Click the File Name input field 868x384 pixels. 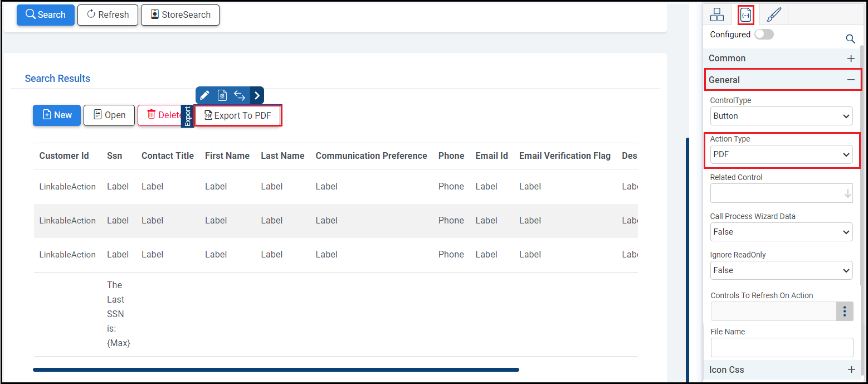pos(781,347)
